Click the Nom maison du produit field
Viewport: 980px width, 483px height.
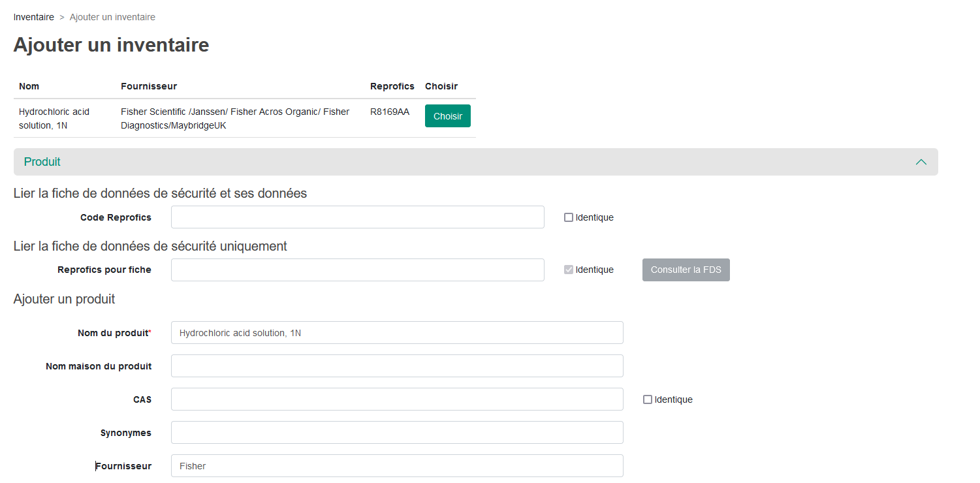click(x=397, y=366)
